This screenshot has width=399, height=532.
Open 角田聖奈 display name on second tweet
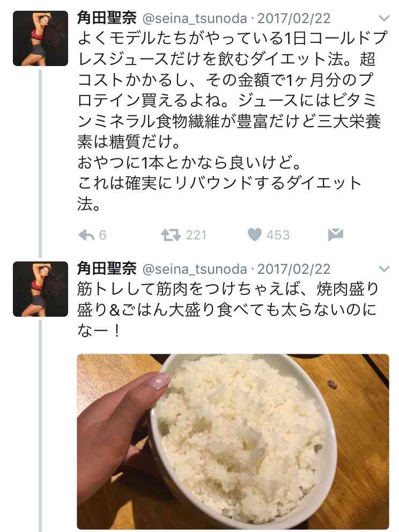107,269
